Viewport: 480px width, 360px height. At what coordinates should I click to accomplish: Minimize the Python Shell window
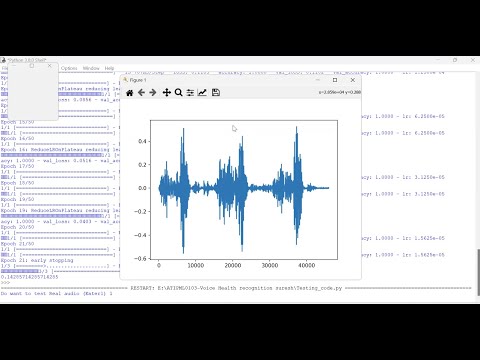tap(438, 60)
